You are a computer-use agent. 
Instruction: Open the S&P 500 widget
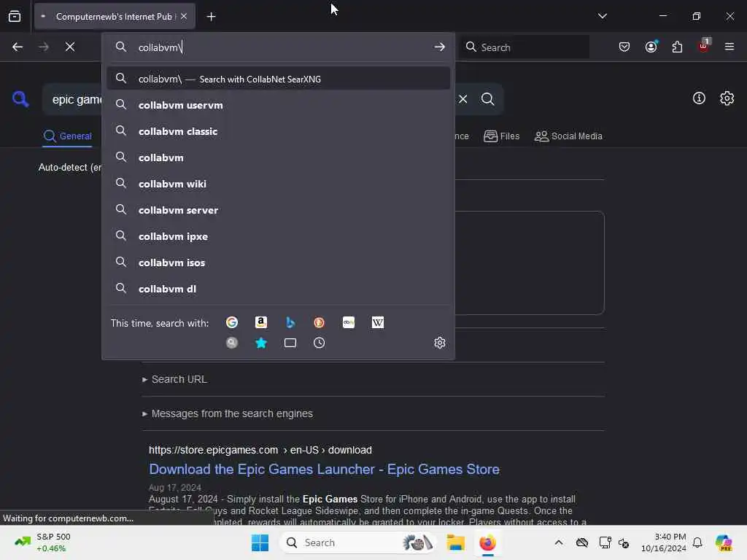(43, 542)
